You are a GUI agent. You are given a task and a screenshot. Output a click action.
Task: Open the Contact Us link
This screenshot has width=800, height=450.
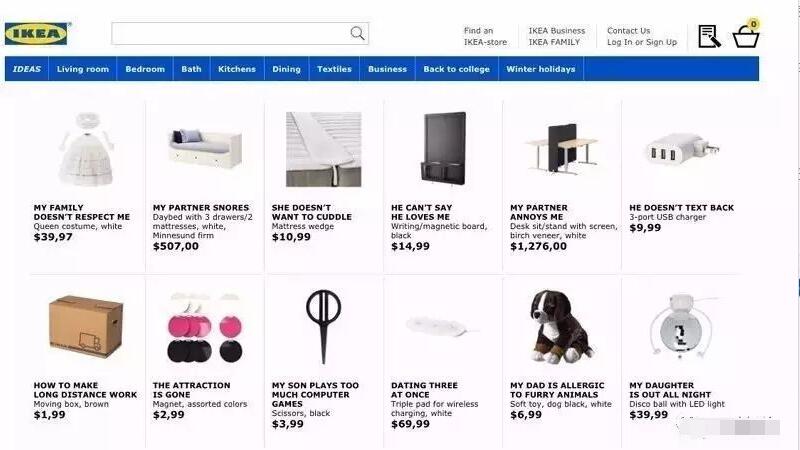[629, 31]
